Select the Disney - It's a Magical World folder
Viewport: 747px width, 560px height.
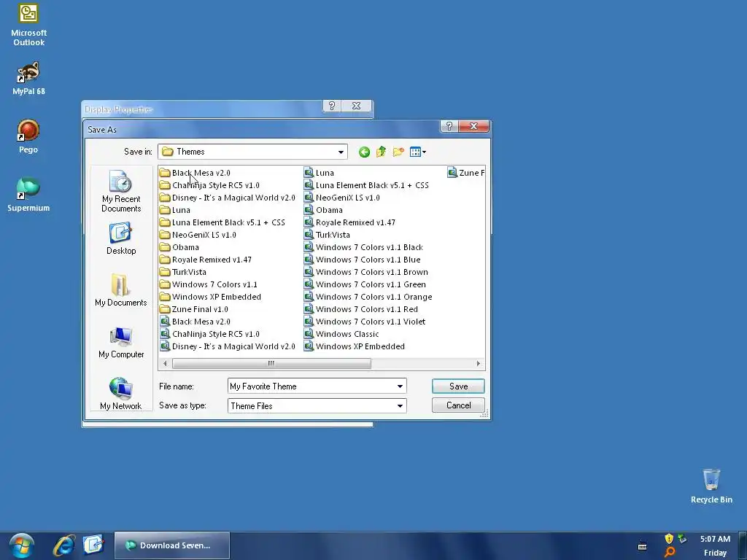coord(228,198)
